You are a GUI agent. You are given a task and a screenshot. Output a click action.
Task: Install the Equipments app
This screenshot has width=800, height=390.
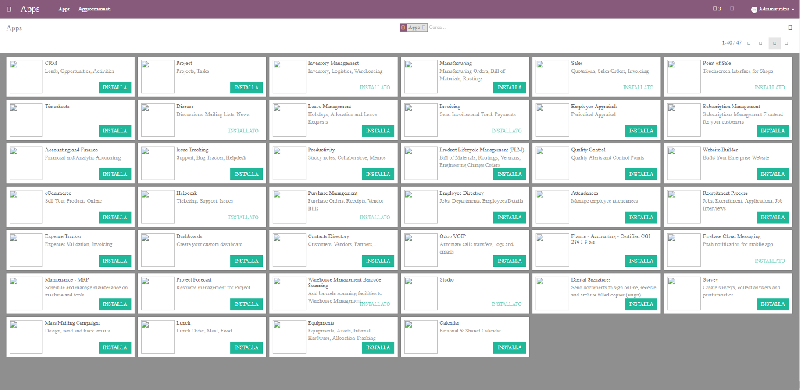378,348
